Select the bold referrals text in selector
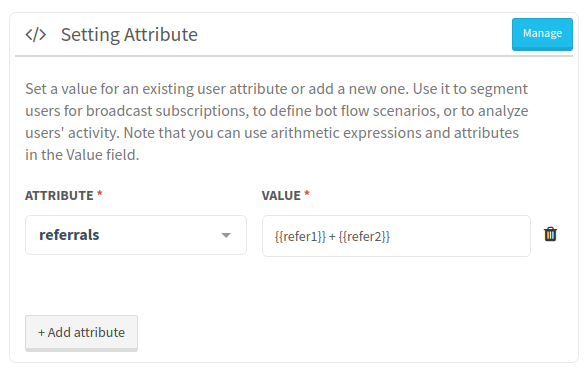 69,235
